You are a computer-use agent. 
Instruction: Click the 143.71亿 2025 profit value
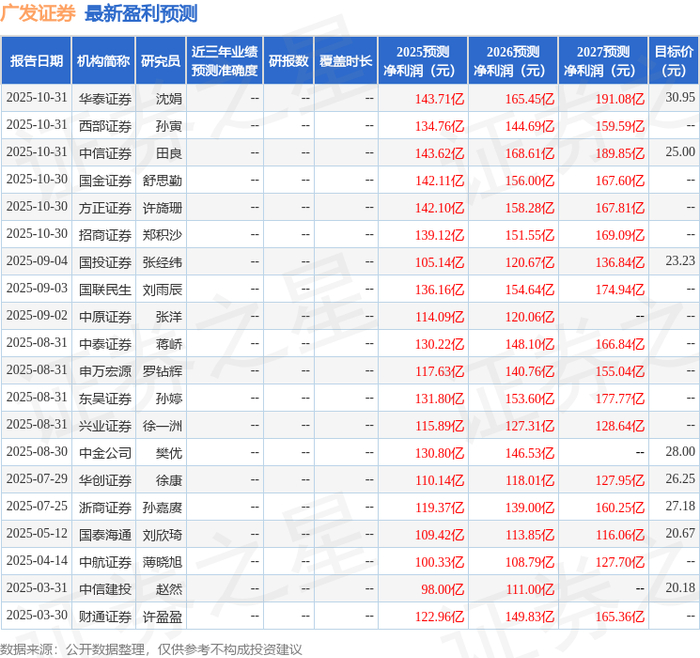click(440, 99)
